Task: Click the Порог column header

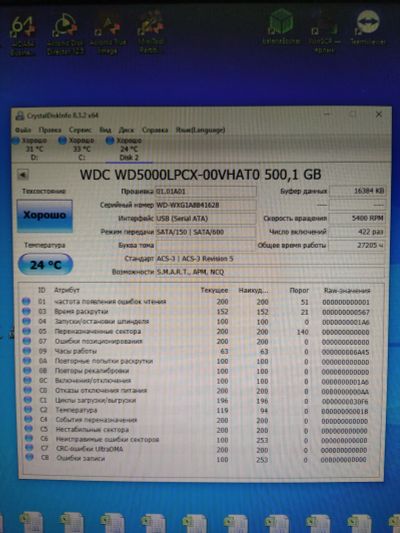Action: click(x=299, y=291)
